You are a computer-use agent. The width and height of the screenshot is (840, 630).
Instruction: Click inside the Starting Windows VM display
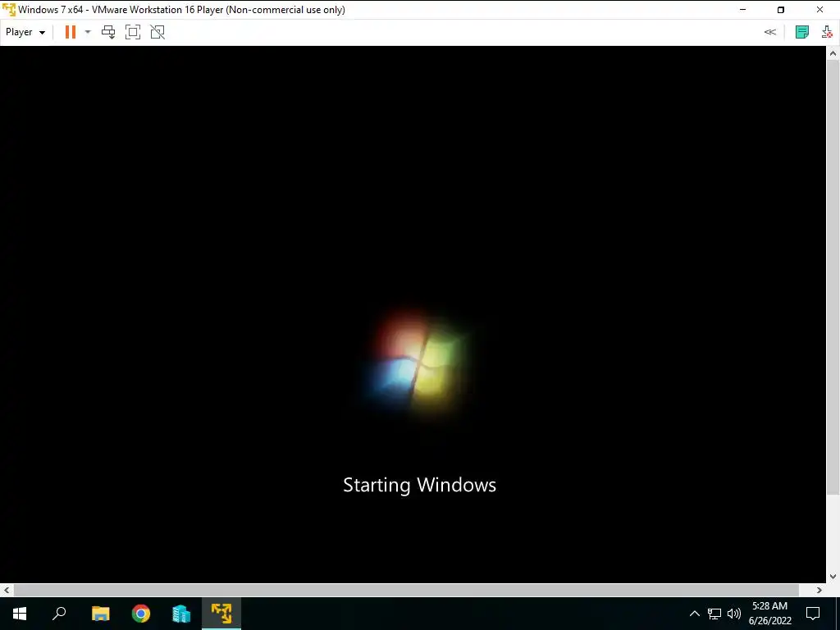(x=413, y=314)
